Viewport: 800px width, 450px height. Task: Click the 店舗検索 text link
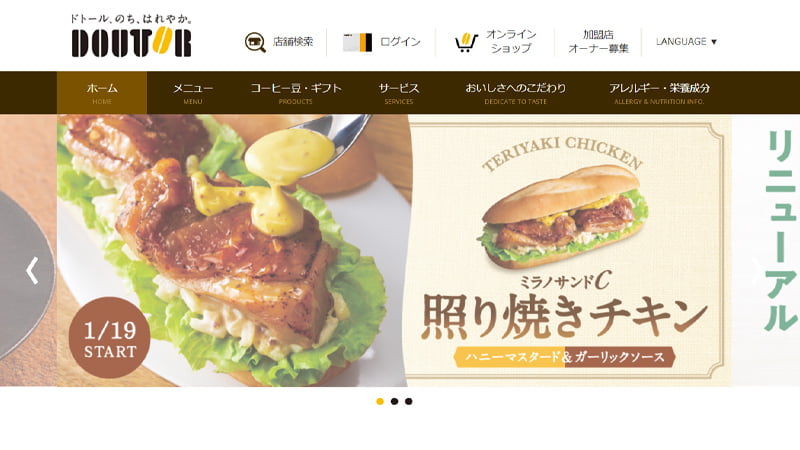tap(293, 42)
